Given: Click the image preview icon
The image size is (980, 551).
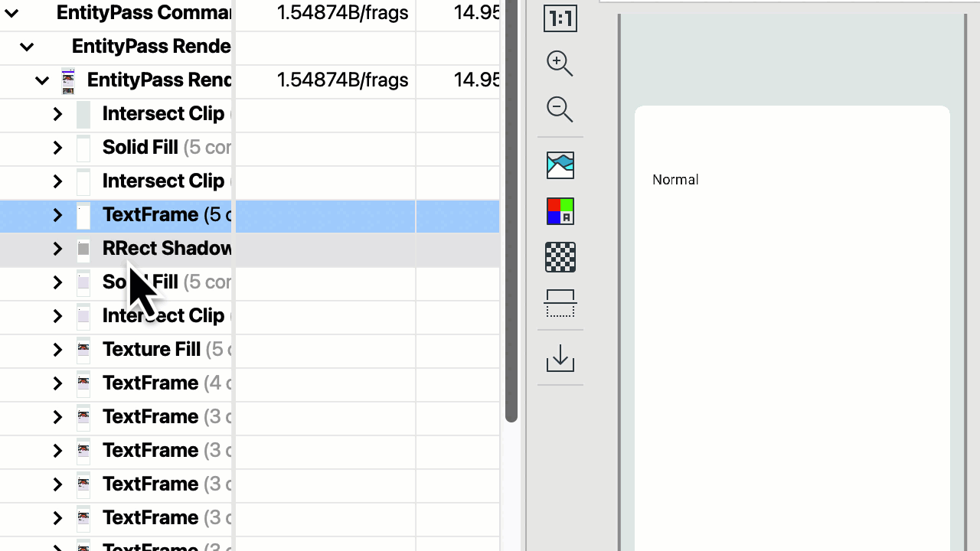Looking at the screenshot, I should [x=560, y=165].
